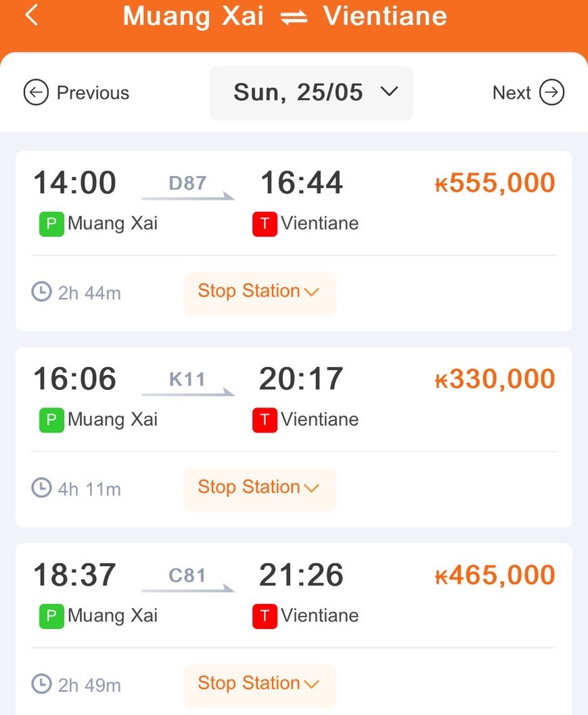
Task: Tap clock icon beside 2h 44m duration
Action: tap(41, 292)
